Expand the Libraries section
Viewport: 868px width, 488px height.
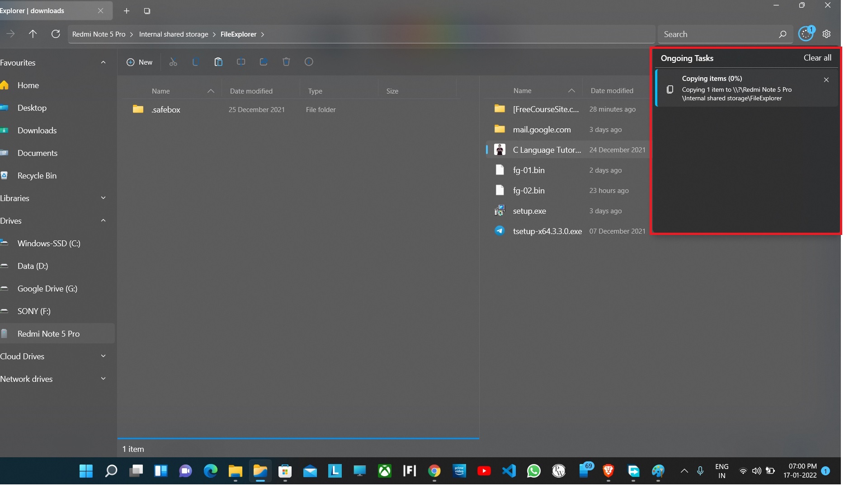(103, 198)
